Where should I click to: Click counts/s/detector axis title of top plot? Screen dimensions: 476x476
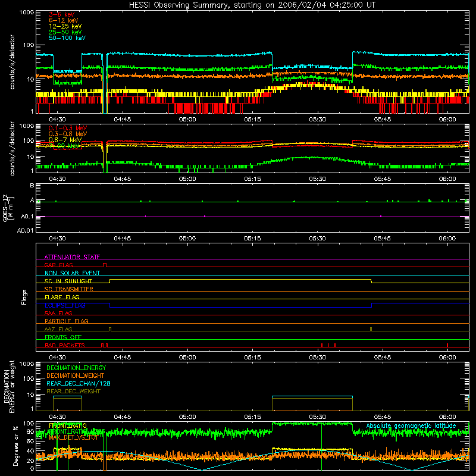click(12, 62)
